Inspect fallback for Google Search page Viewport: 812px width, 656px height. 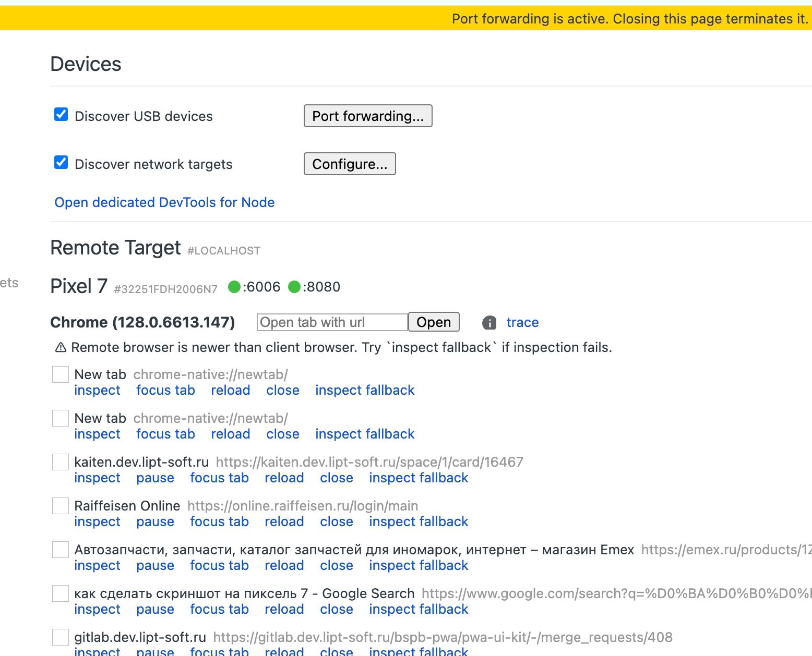[x=419, y=609]
